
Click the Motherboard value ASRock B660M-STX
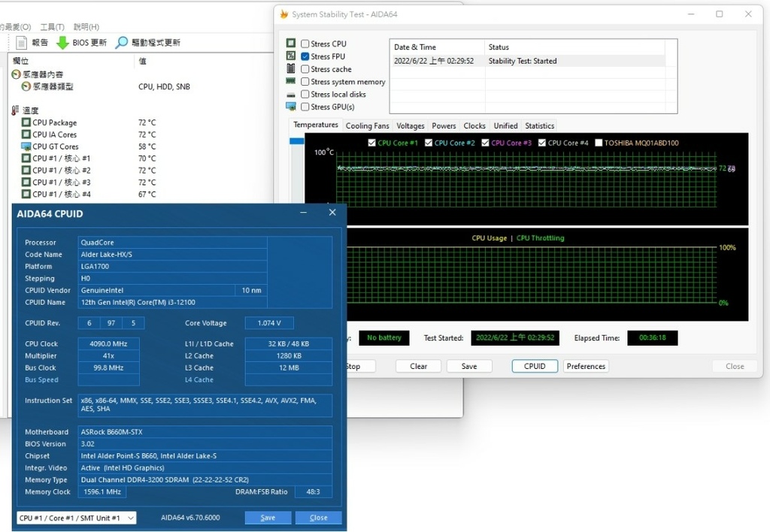(205, 432)
